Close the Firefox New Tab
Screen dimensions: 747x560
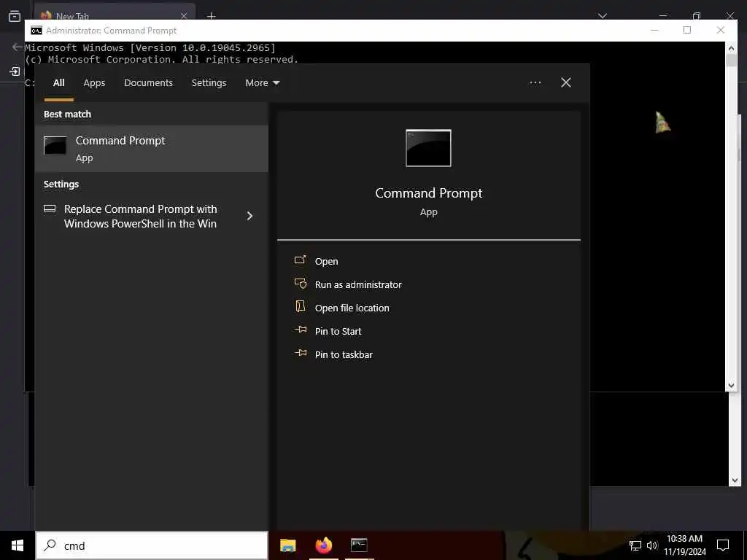click(x=183, y=16)
